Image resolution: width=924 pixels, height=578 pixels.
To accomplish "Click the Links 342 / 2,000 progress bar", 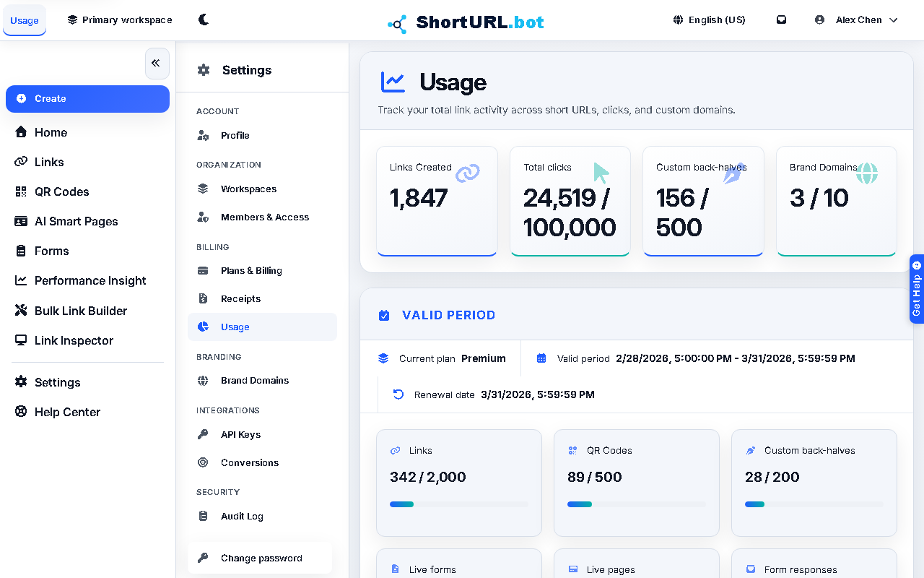I will coord(459,504).
